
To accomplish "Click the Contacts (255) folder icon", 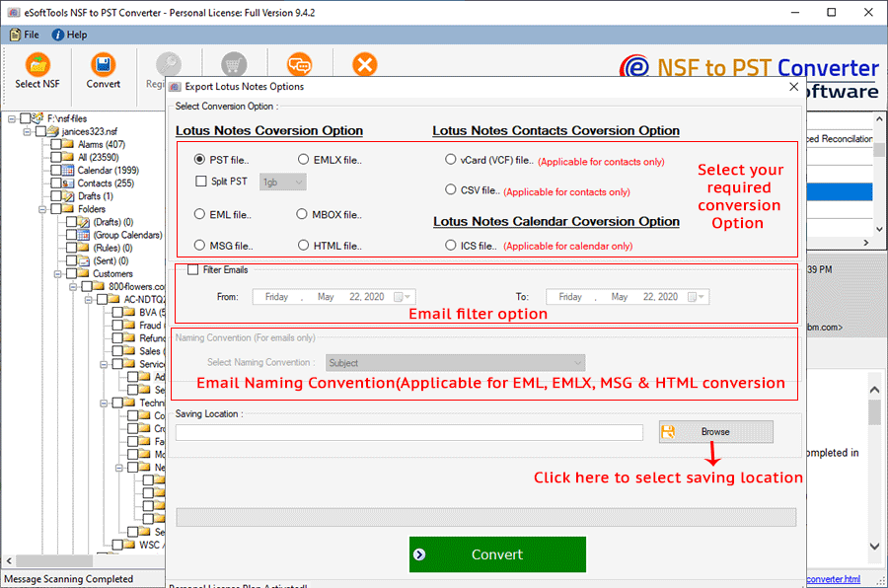I will (69, 184).
